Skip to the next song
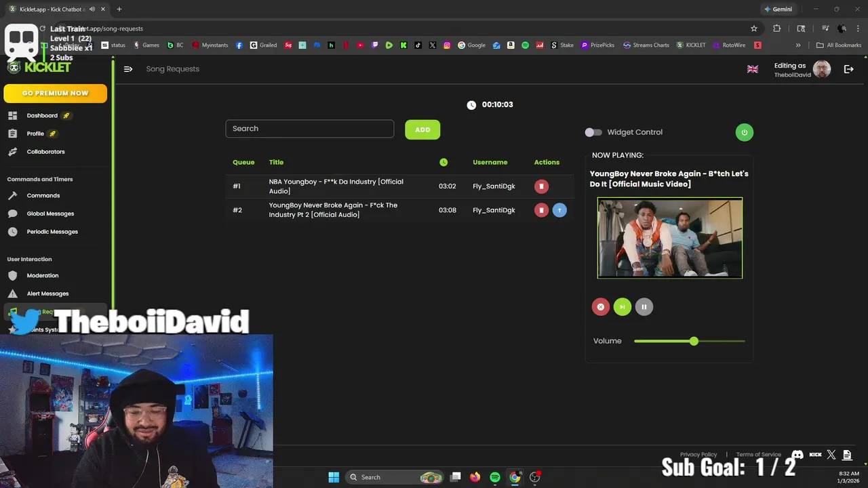Image resolution: width=868 pixels, height=488 pixels. (622, 307)
